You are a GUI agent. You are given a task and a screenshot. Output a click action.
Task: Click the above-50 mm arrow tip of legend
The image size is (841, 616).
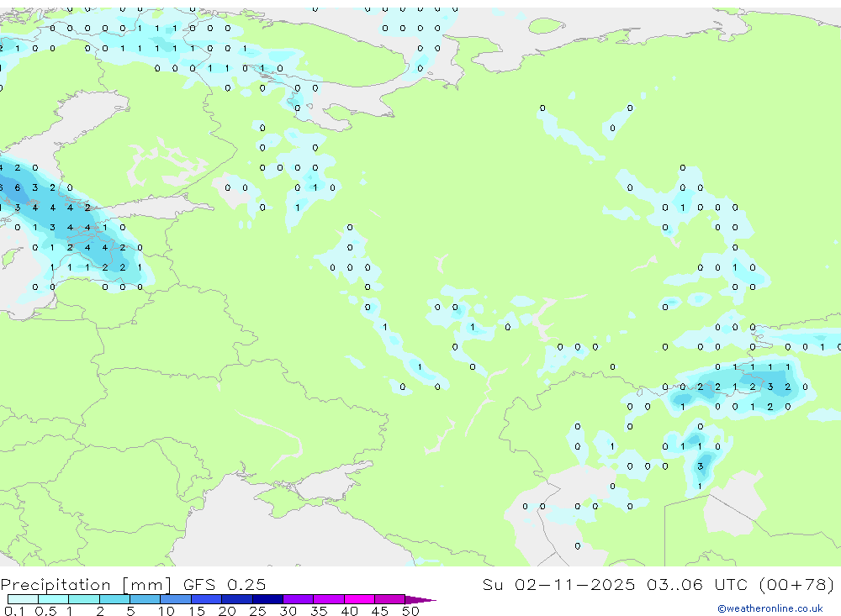click(x=421, y=599)
